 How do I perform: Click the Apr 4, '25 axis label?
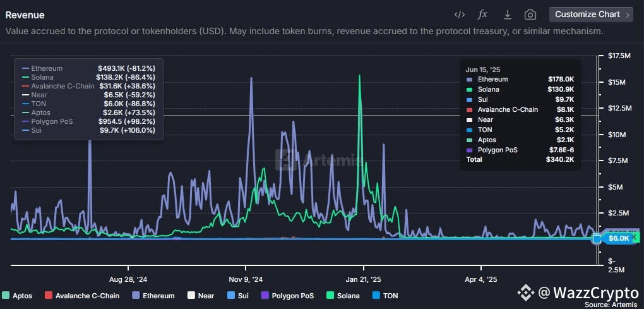[481, 279]
